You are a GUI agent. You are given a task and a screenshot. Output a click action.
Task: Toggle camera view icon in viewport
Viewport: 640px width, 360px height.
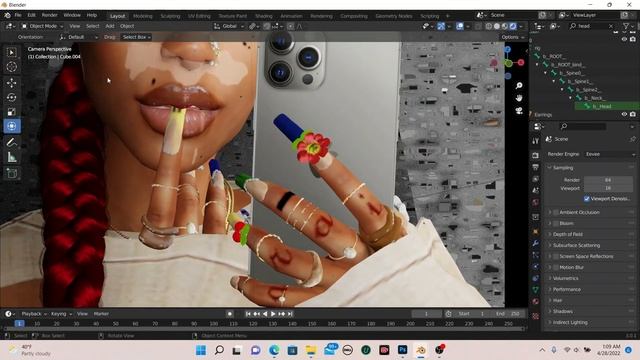pyautogui.click(x=519, y=111)
